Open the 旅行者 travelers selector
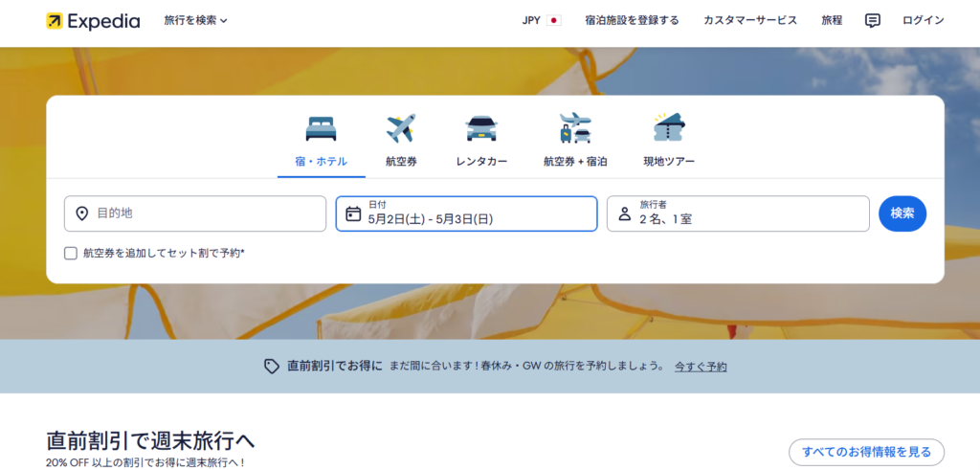 tap(737, 213)
